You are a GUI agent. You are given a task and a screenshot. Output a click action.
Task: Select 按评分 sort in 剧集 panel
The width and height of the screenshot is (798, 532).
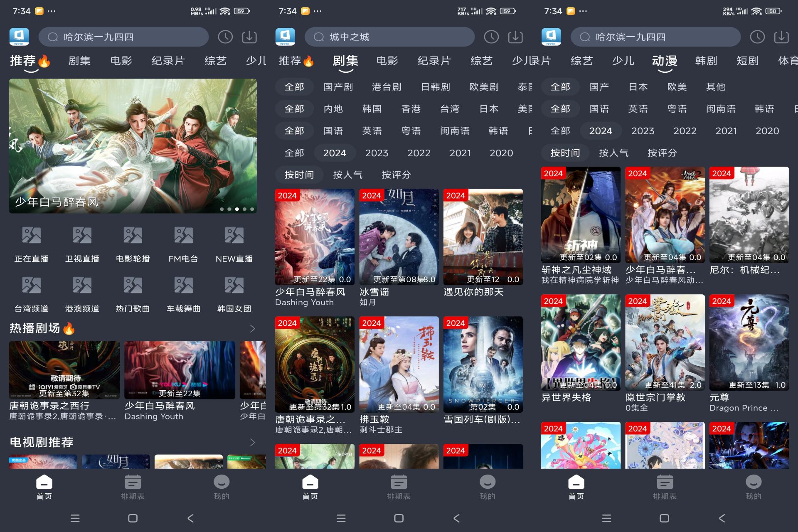point(396,175)
